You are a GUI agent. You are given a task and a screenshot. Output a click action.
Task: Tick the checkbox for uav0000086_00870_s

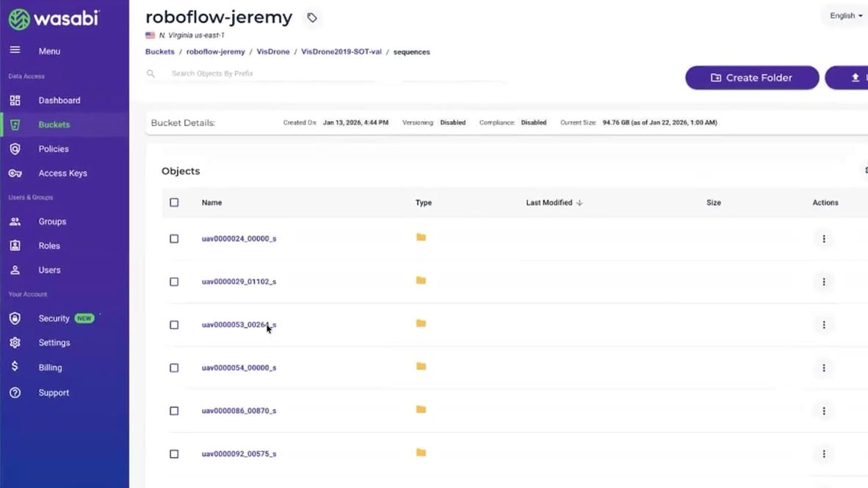(174, 411)
